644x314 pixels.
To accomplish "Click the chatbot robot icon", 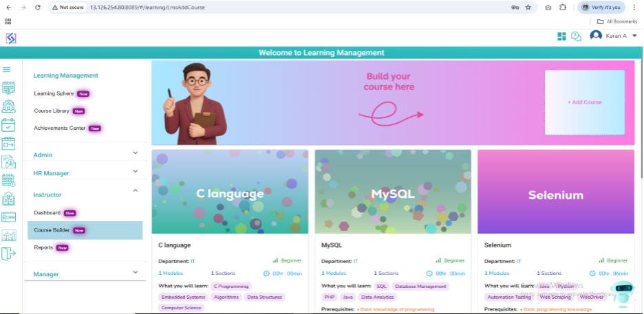I will (623, 294).
